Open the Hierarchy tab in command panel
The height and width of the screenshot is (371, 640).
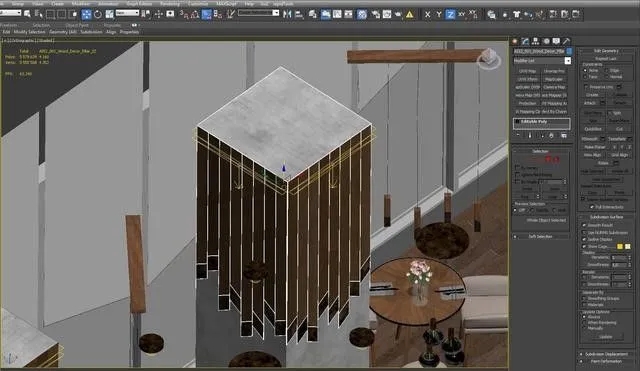(535, 41)
